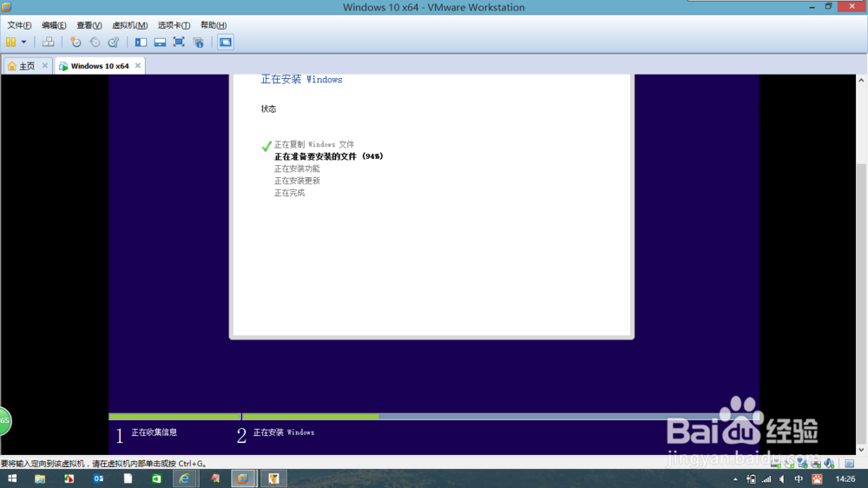Screen dimensions: 868x488
Task: Open the 文件(F) menu
Action: tap(19, 25)
